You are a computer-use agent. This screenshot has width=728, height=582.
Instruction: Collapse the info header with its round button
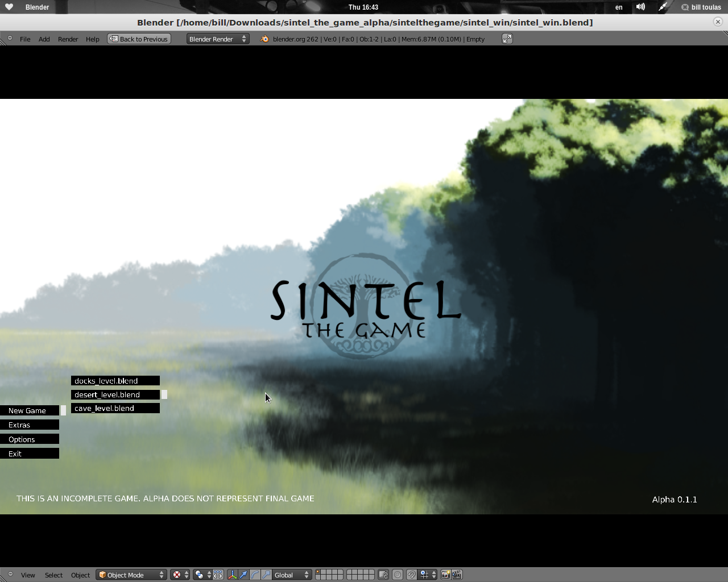coord(10,38)
